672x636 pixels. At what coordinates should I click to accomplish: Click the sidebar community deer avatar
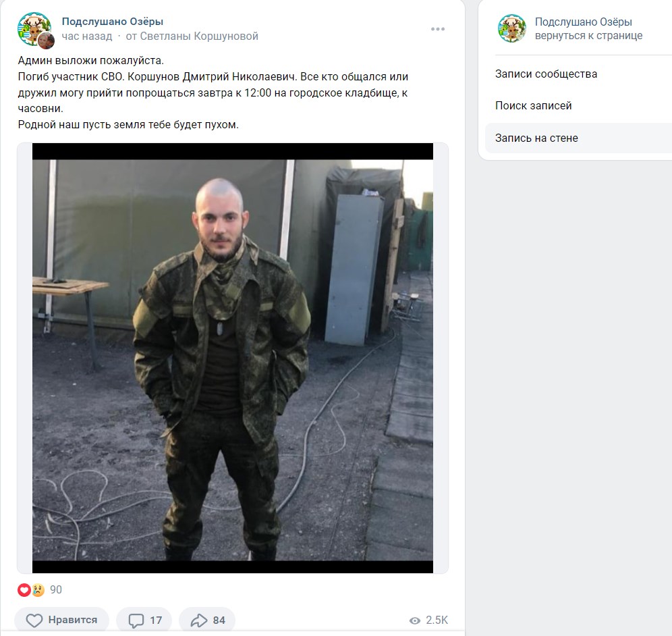511,28
